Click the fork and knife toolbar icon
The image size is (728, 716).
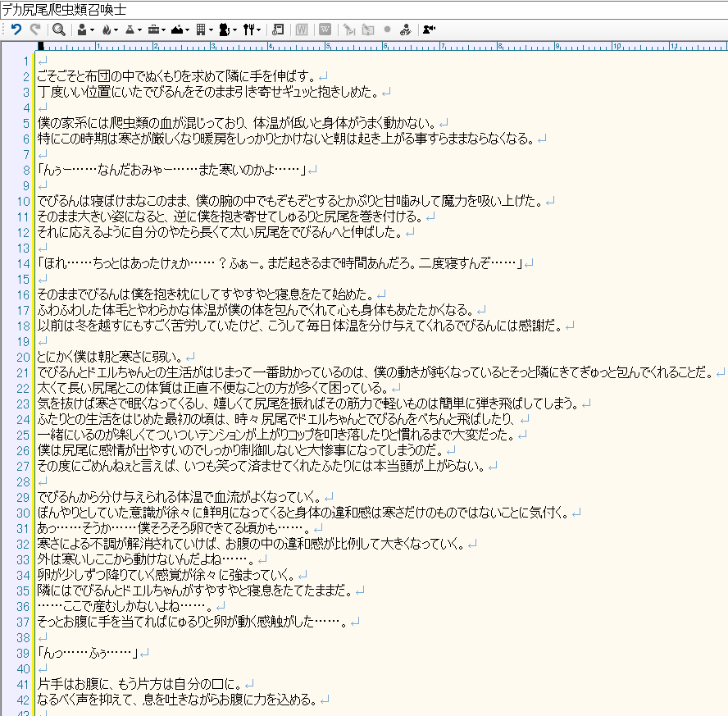click(x=248, y=30)
